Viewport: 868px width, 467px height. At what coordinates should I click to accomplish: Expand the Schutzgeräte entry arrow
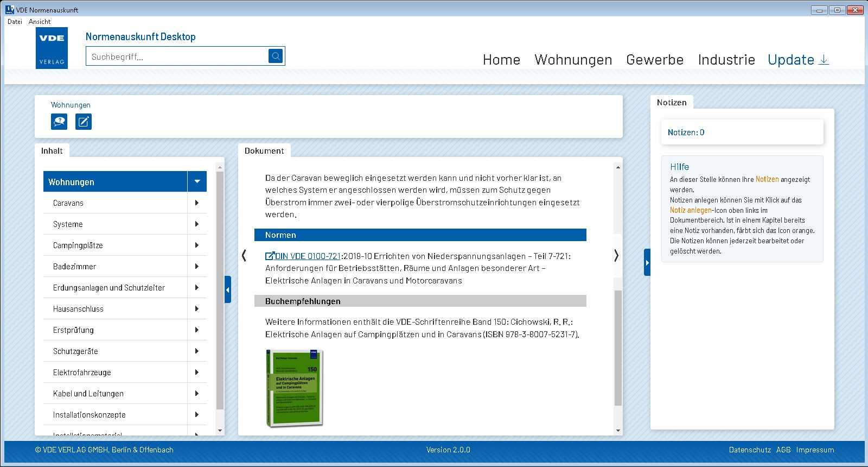click(x=197, y=351)
